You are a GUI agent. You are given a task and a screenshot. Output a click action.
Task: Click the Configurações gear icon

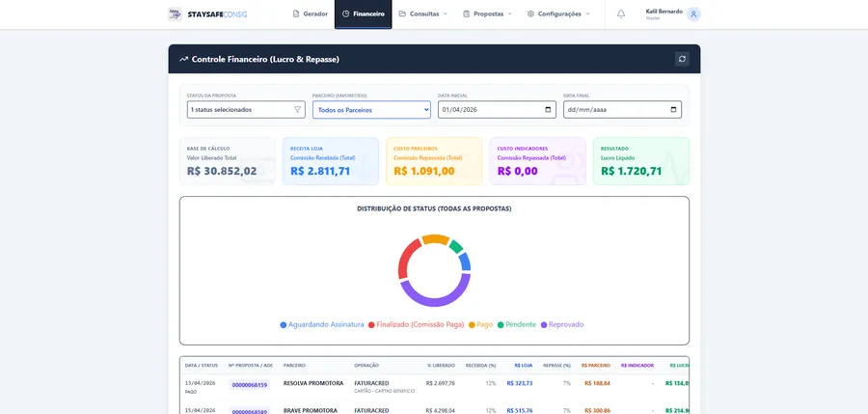[530, 14]
